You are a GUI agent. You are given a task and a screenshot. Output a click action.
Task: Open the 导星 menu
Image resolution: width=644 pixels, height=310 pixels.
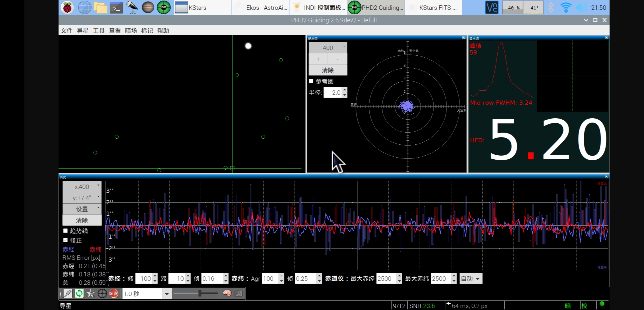point(83,30)
